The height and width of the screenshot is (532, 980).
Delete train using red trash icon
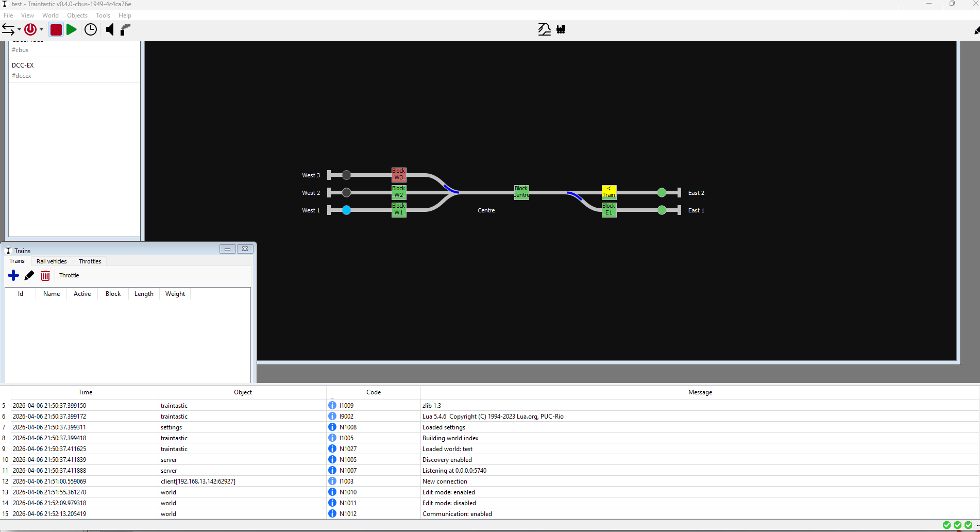point(45,276)
